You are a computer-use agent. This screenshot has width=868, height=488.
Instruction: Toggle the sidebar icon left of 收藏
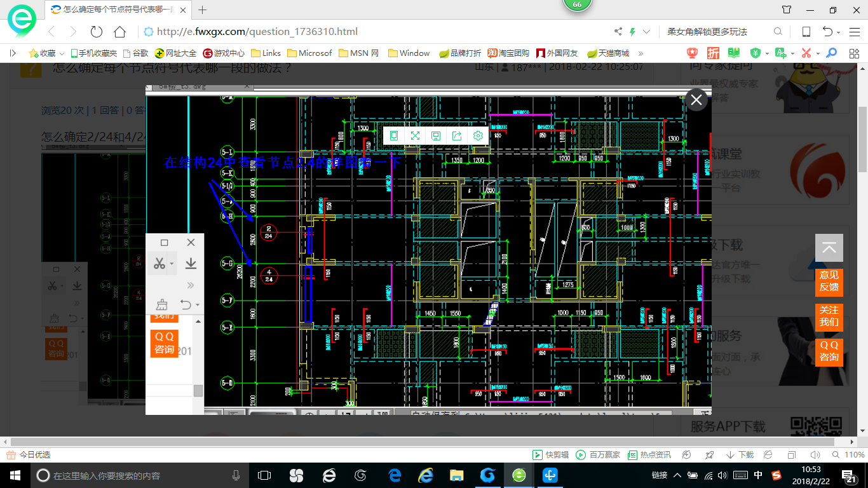[13, 53]
